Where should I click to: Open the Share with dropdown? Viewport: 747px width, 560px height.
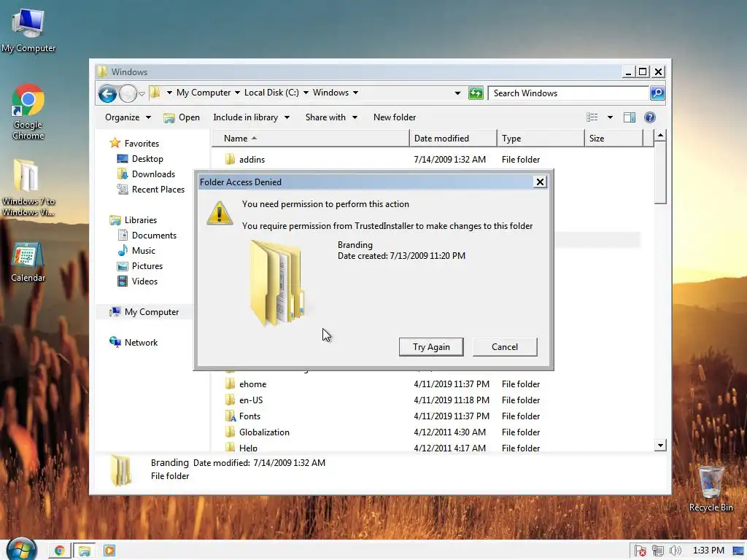331,117
